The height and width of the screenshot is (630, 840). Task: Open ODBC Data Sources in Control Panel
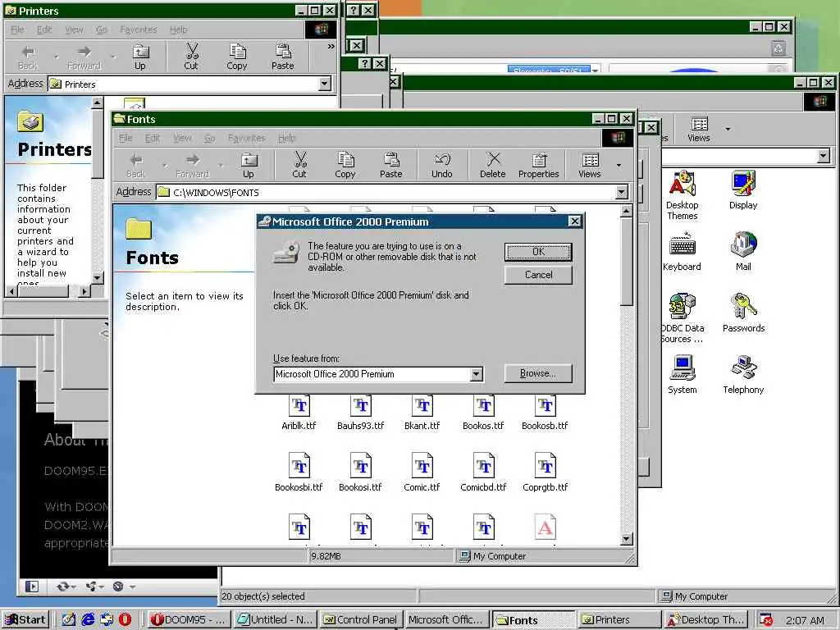(x=682, y=318)
